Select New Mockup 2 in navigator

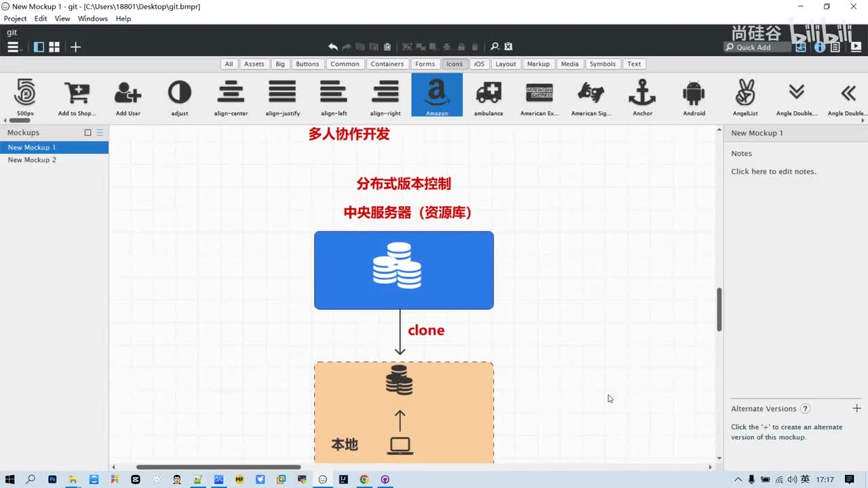54,160
